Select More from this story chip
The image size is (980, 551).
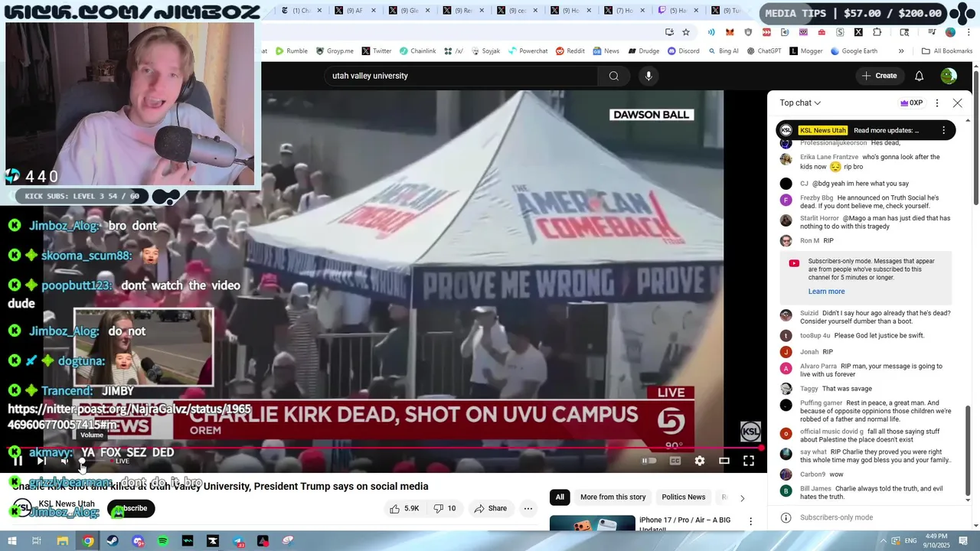coord(612,497)
